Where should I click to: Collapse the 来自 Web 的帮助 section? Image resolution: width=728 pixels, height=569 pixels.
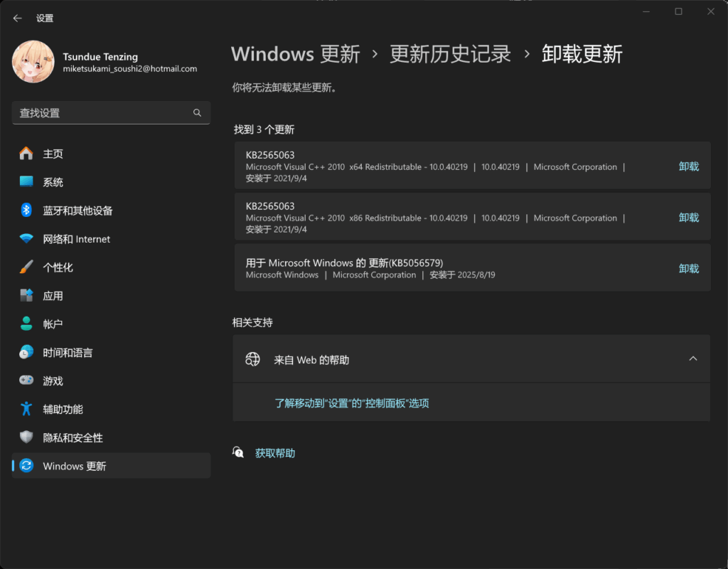(x=692, y=358)
